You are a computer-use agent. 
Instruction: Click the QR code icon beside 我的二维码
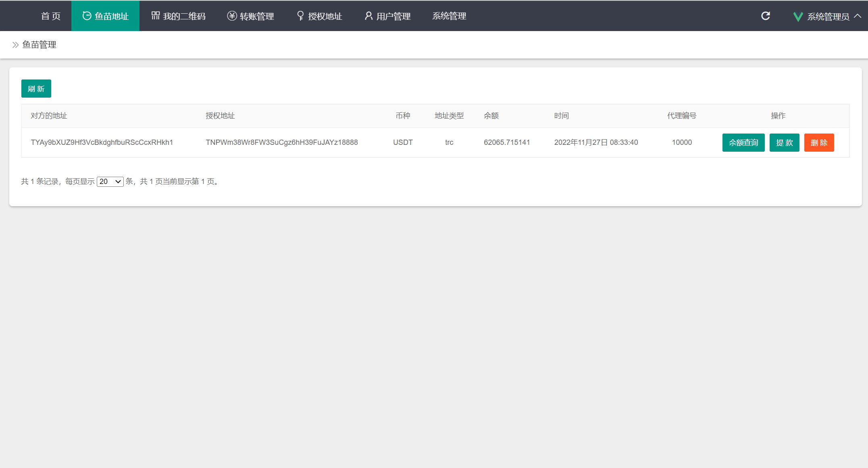156,15
